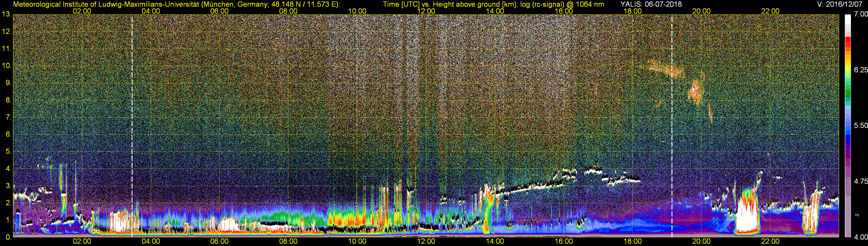Click the '5.' height axis label

click(x=8, y=152)
